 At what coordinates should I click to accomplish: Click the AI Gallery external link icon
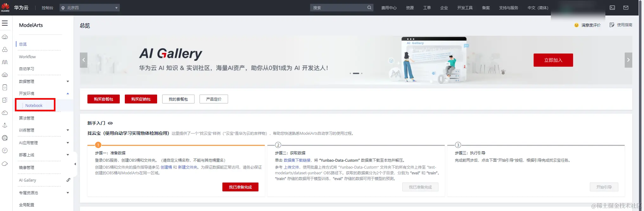coord(68,180)
